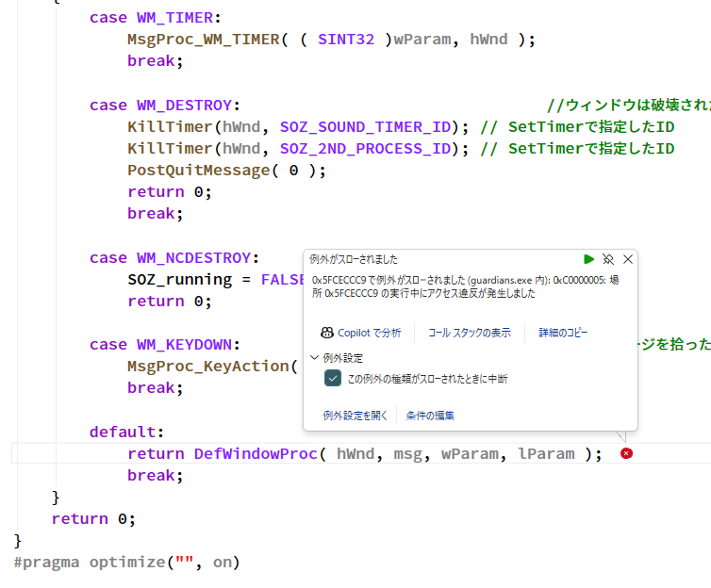
Task: Click the popup title 例外がスローされました
Action: 354,259
